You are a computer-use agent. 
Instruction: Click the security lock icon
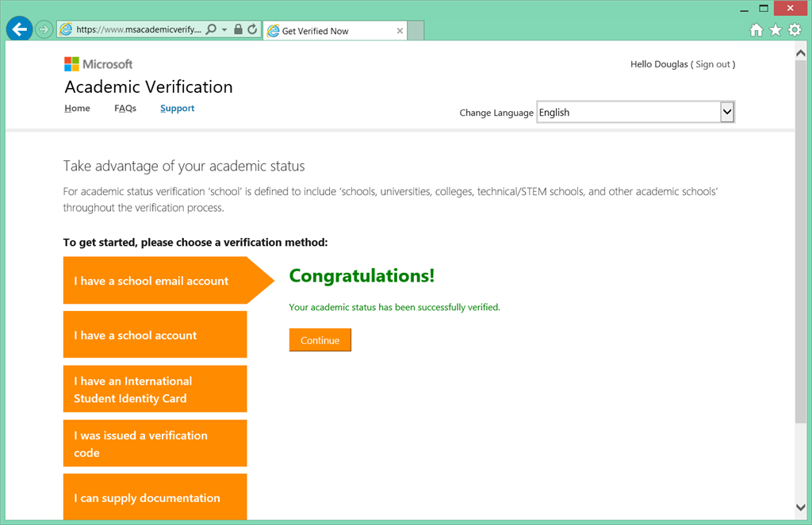tap(238, 29)
